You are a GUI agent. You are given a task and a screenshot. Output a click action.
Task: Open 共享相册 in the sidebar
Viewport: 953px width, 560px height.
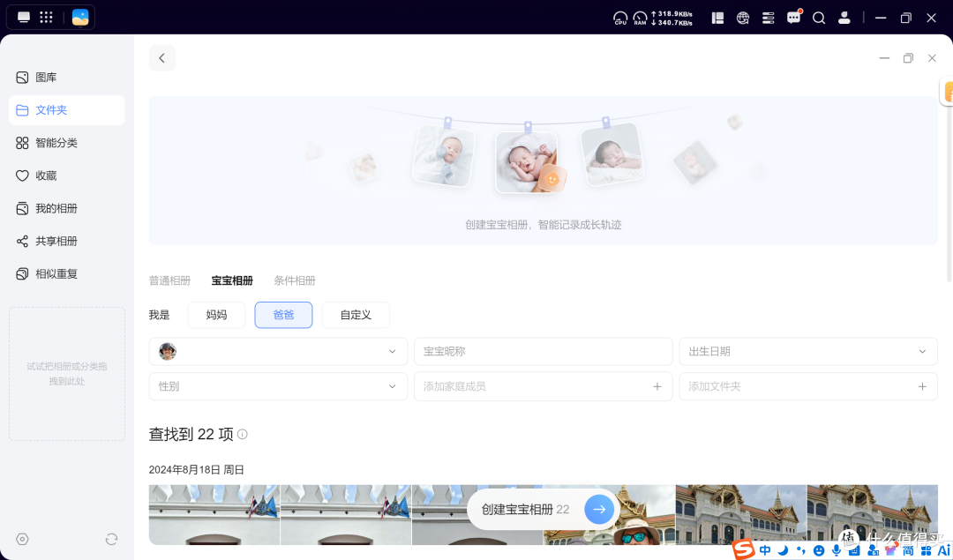coord(67,241)
